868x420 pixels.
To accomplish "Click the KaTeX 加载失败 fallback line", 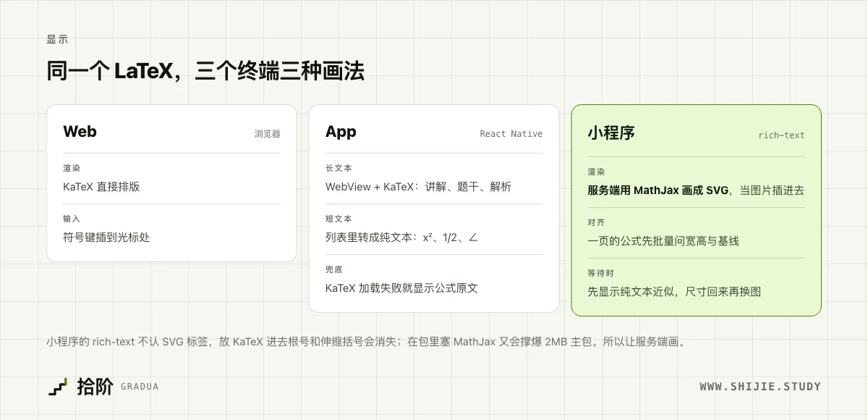I will (401, 288).
